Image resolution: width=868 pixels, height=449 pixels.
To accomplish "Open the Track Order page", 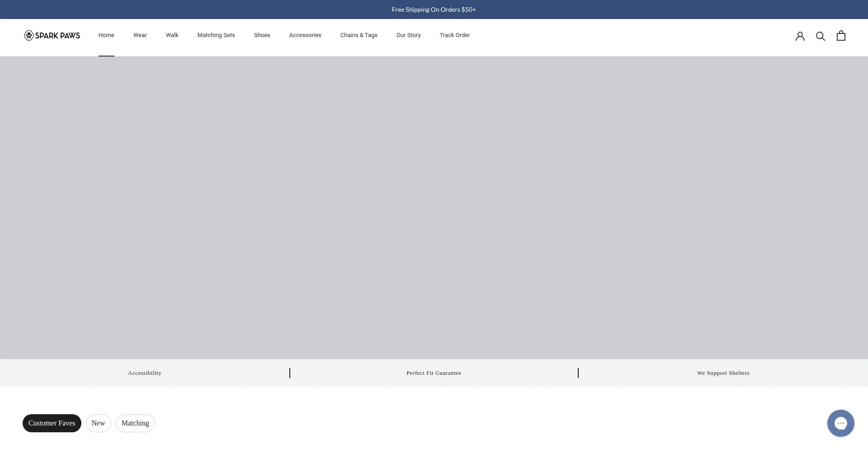I will [454, 35].
